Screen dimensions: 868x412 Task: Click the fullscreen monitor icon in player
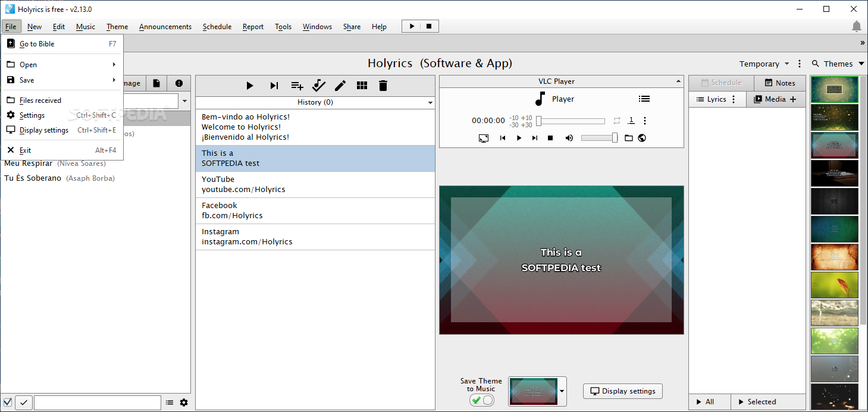click(x=484, y=138)
